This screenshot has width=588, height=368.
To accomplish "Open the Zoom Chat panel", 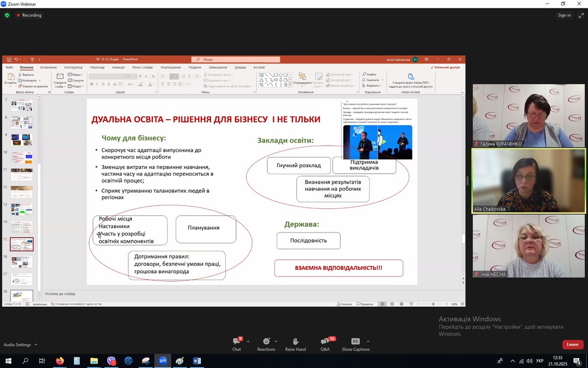I will coord(237,342).
